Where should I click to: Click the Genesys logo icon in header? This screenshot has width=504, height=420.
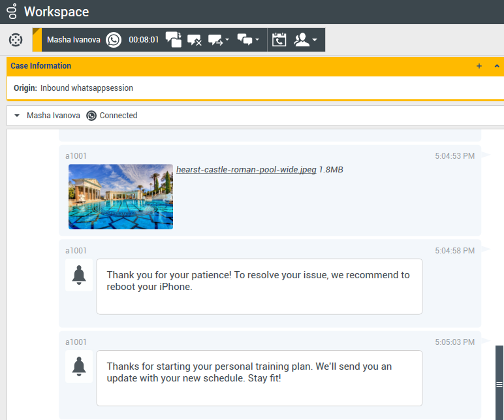point(11,12)
